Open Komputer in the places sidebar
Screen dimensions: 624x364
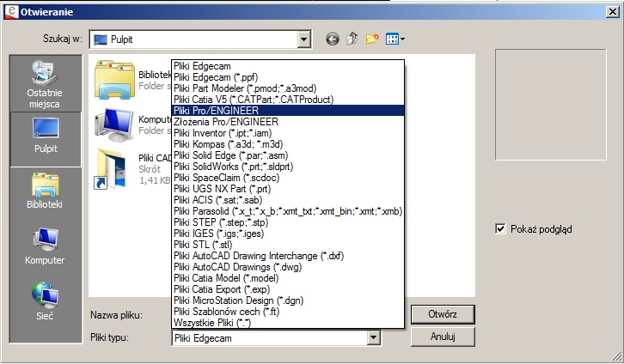[x=45, y=246]
